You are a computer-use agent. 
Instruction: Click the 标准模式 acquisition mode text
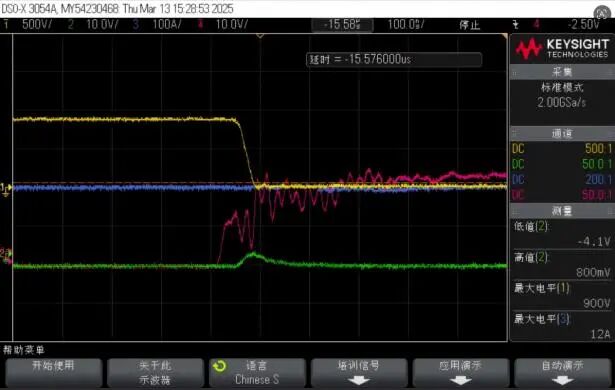pyautogui.click(x=562, y=87)
